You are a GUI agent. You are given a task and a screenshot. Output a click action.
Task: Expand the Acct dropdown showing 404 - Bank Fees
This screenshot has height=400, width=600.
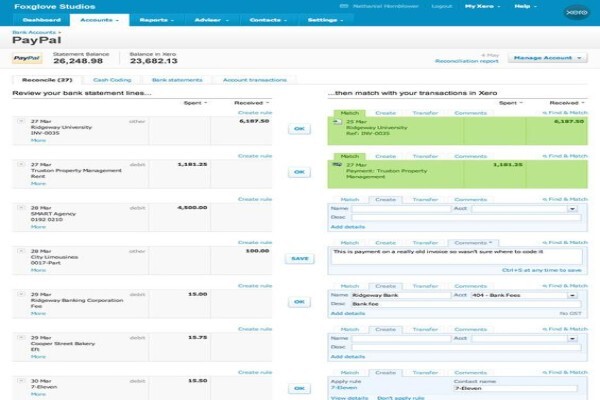point(572,296)
